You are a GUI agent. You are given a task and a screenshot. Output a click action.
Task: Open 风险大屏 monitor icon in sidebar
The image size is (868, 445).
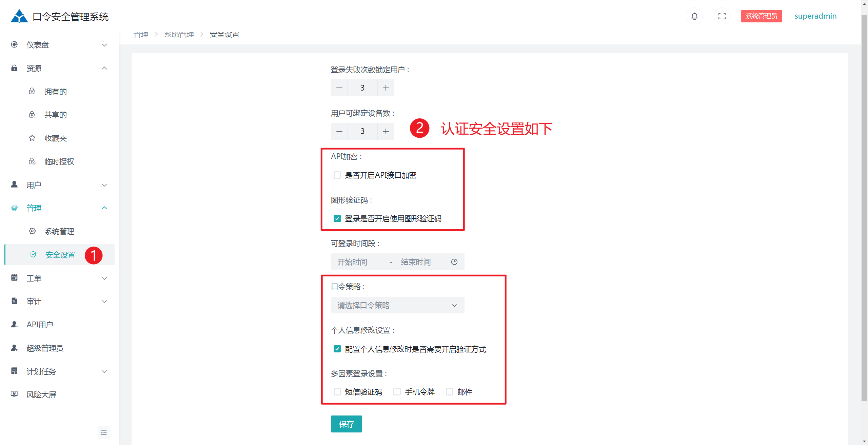[14, 394]
